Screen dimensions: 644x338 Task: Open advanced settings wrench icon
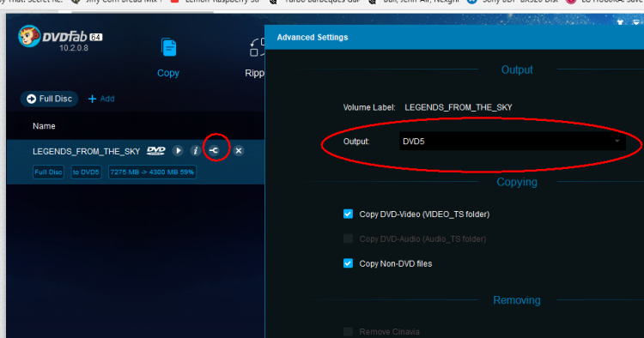tap(214, 150)
